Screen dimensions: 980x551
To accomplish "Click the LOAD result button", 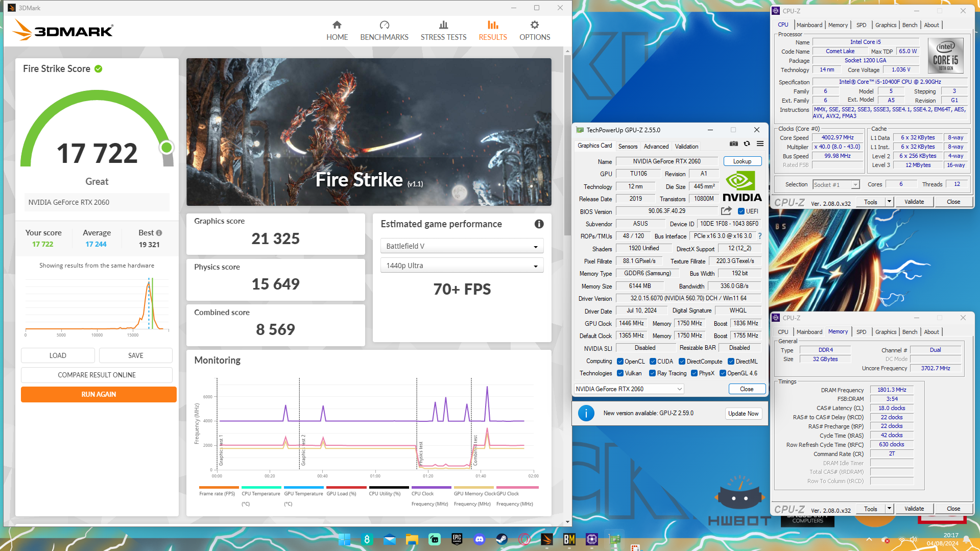I will pyautogui.click(x=58, y=355).
